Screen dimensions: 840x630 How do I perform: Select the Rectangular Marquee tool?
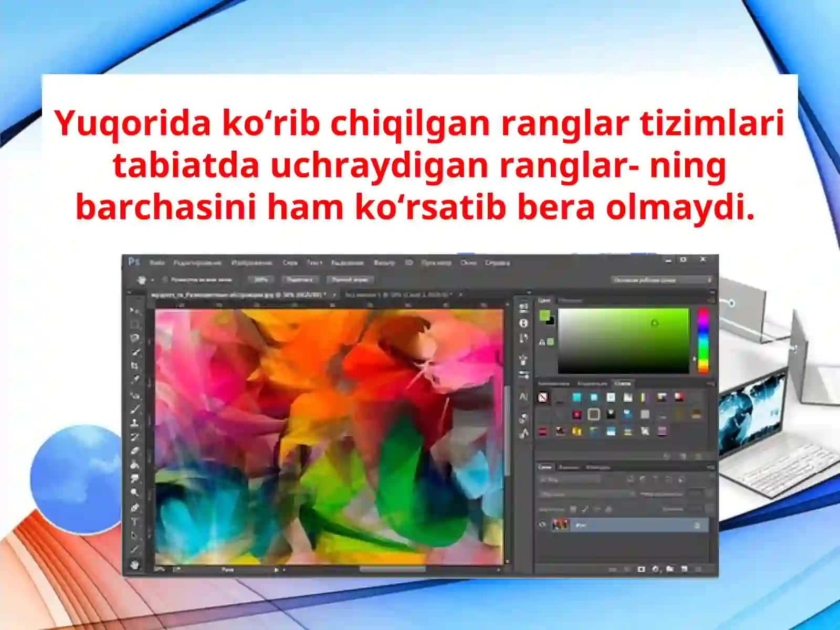click(135, 324)
